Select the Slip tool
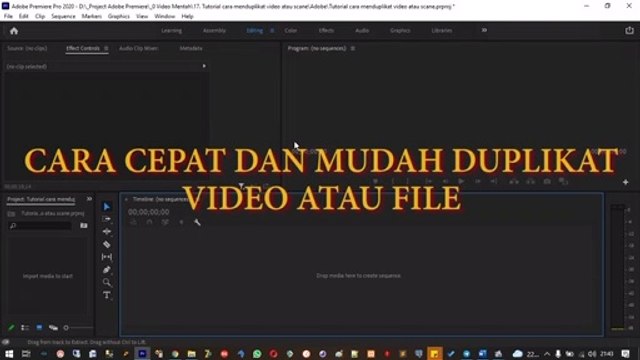Screen dimensions: 640x360 click(x=107, y=257)
